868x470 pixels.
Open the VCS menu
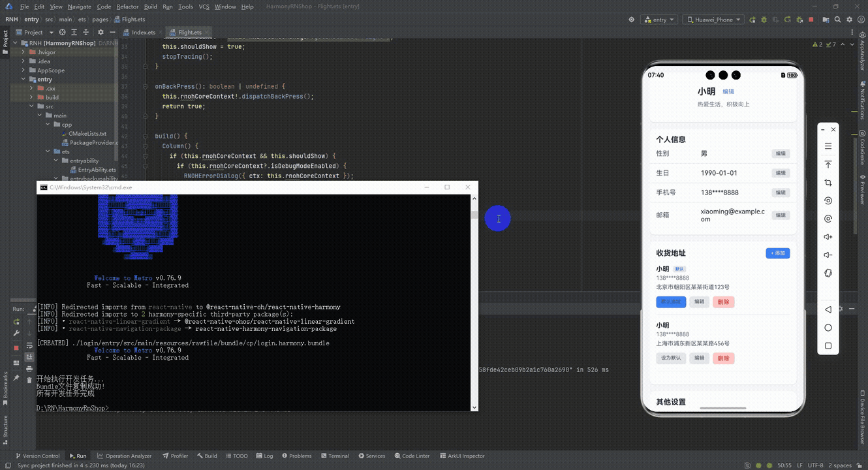click(x=204, y=7)
